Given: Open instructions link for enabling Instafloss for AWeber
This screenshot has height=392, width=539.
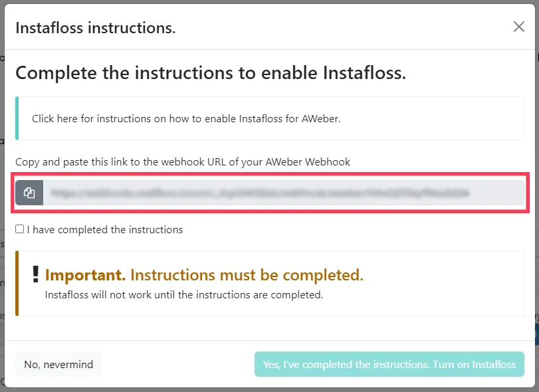Looking at the screenshot, I should coord(186,118).
